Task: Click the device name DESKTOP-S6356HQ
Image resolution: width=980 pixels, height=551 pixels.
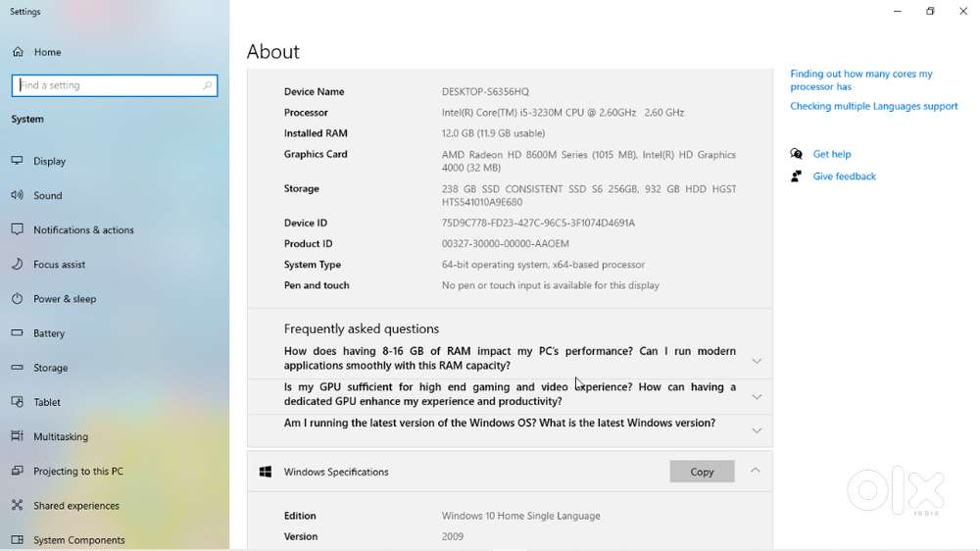Action: 485,91
